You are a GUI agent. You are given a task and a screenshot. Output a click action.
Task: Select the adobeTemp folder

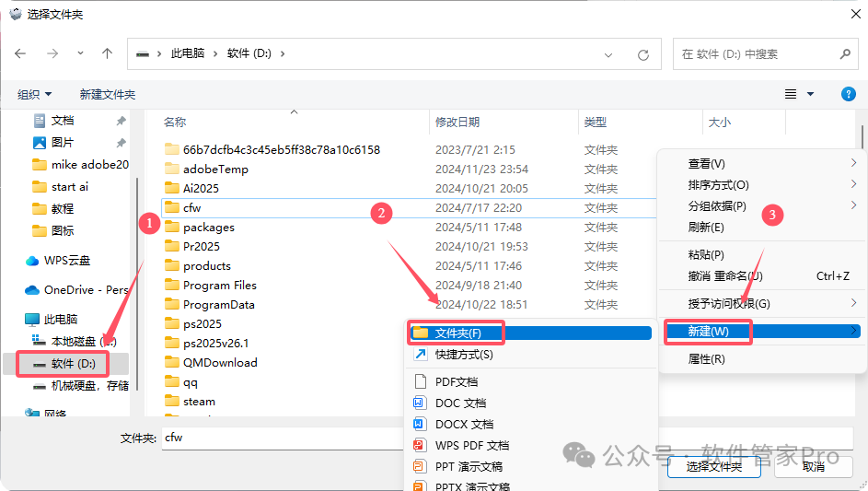point(216,169)
